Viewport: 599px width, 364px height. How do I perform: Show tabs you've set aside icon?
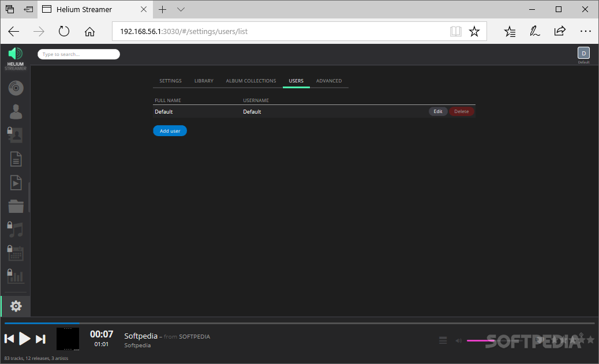pyautogui.click(x=10, y=10)
